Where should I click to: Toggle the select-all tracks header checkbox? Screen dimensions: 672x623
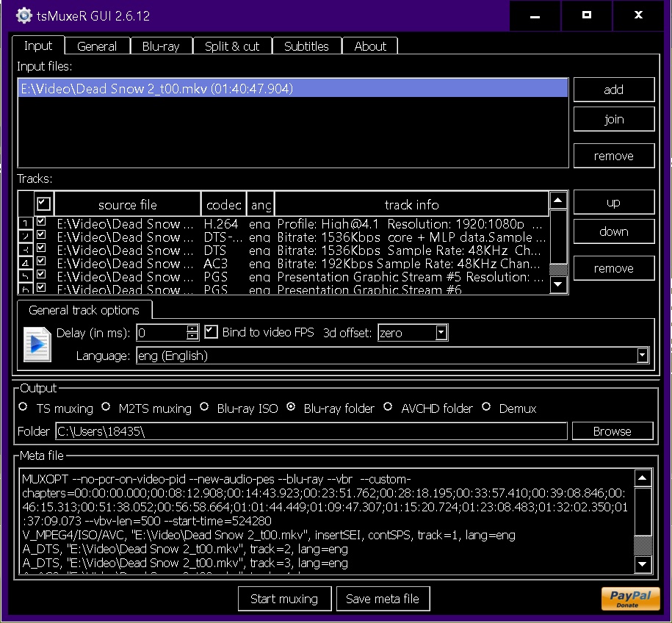[43, 204]
